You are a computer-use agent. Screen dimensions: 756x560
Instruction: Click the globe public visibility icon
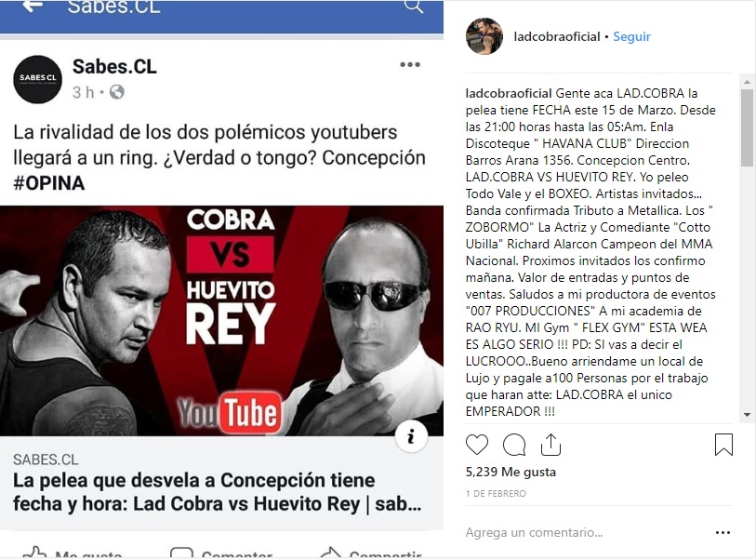click(116, 92)
